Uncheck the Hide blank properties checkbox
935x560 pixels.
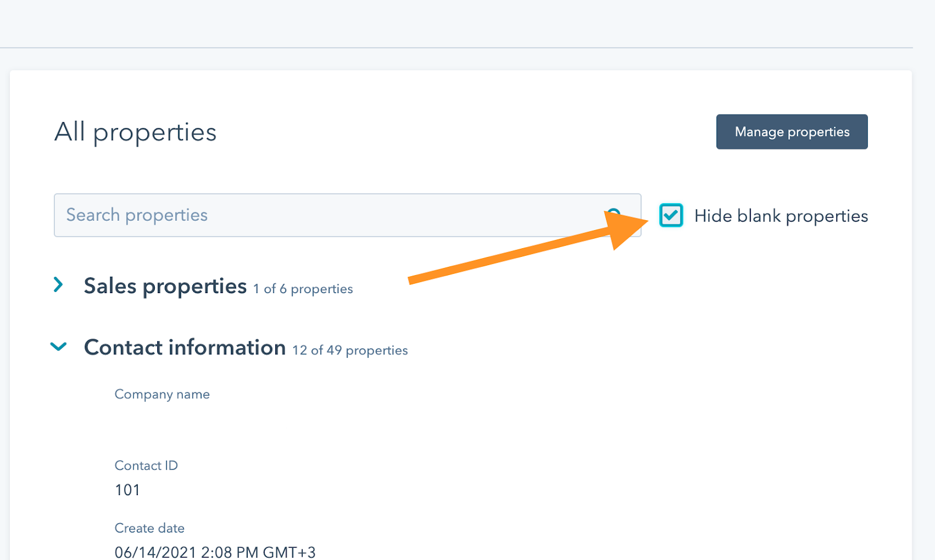tap(671, 215)
